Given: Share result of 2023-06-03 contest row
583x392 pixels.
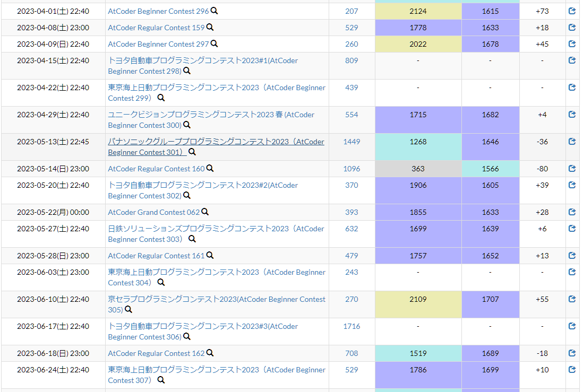Looking at the screenshot, I should (x=572, y=272).
